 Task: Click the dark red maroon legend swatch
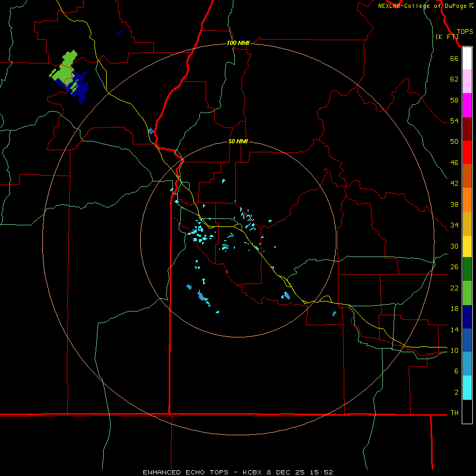pos(467,129)
